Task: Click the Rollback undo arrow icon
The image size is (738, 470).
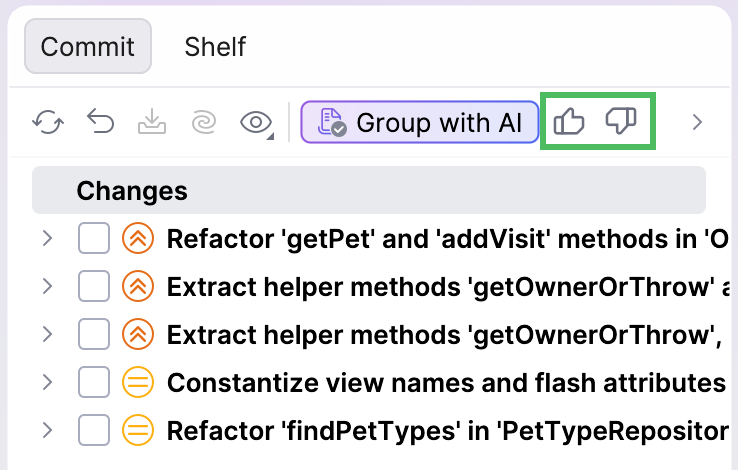Action: tap(100, 123)
